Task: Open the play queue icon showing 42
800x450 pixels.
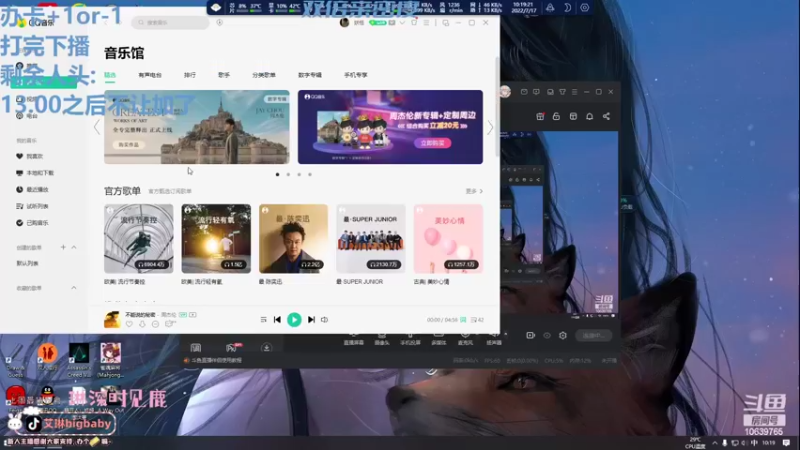Action: pos(477,320)
